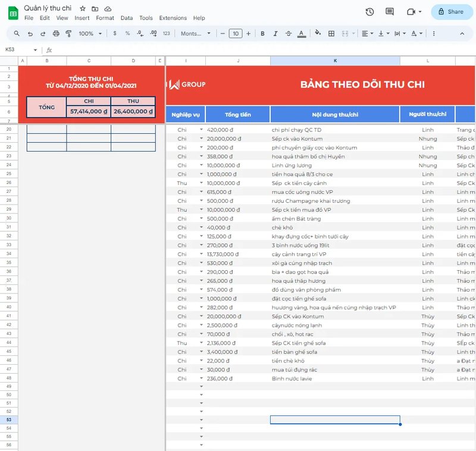The image size is (476, 451).
Task: Show all comments with the comment icon
Action: (x=390, y=12)
